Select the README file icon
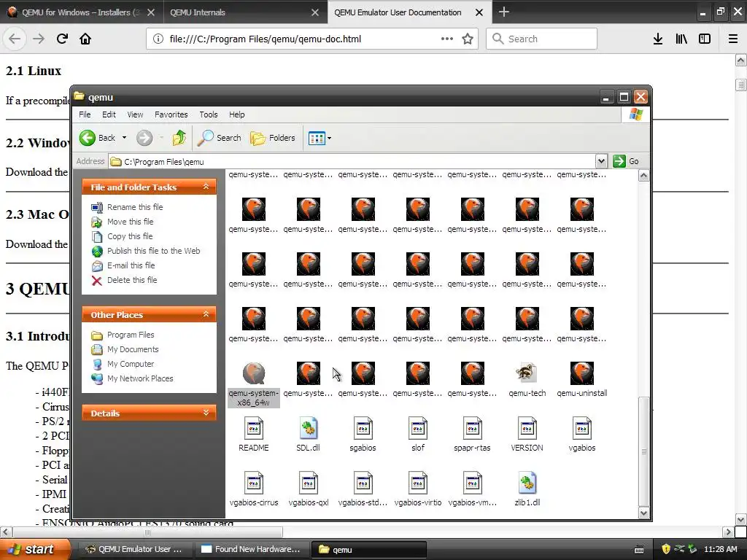 point(253,427)
